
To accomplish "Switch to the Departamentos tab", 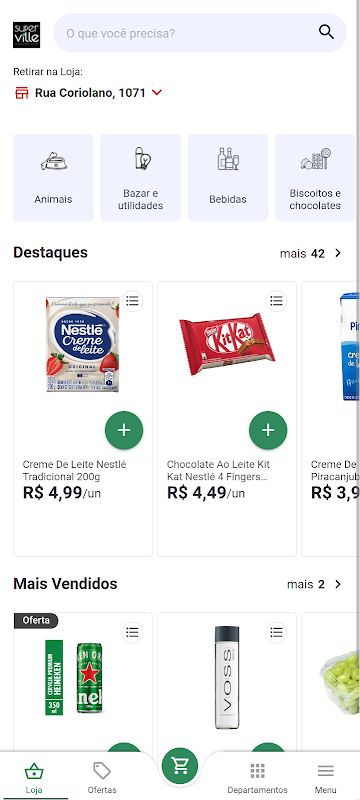I will [258, 777].
